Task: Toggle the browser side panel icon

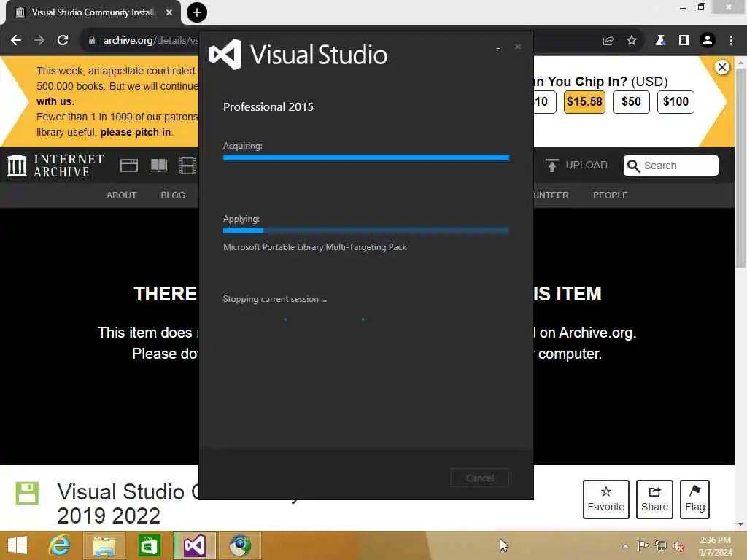Action: click(x=684, y=41)
